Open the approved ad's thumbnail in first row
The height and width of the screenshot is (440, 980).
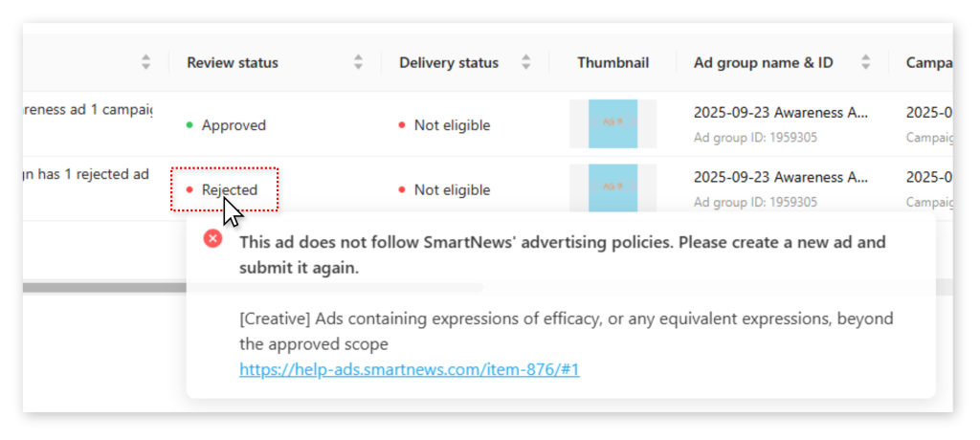tap(612, 123)
